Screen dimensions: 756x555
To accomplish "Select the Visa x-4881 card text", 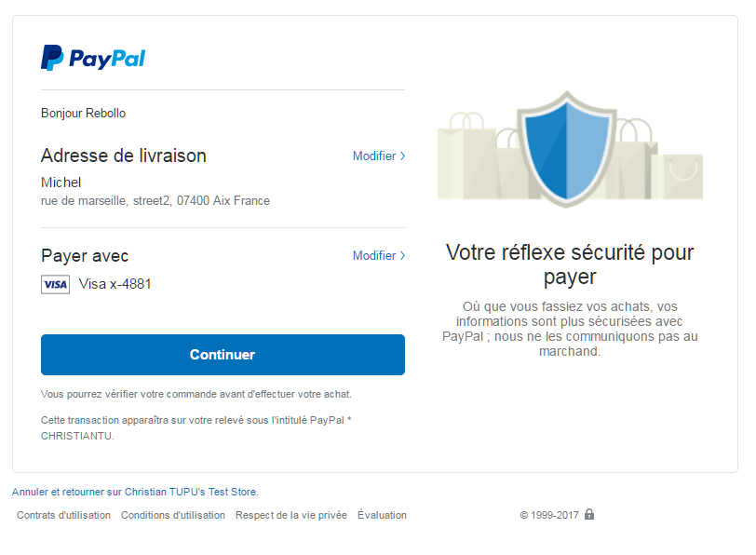I will 115,284.
